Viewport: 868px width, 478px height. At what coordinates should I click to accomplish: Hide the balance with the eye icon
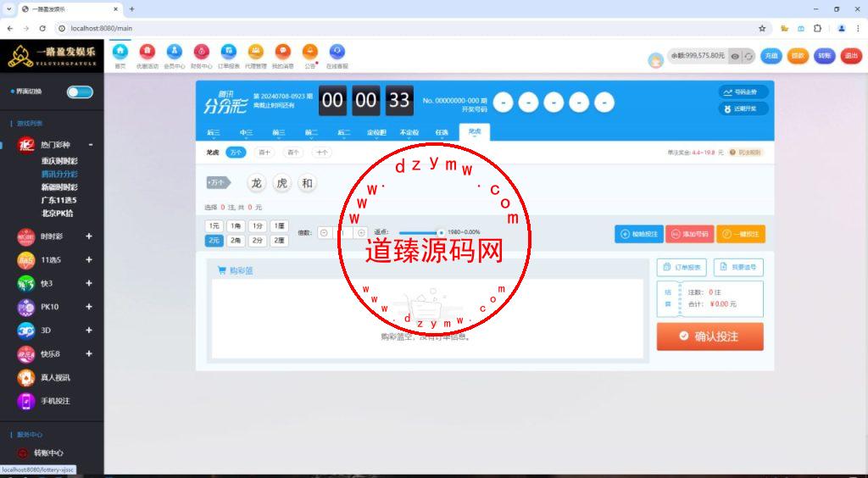(735, 56)
